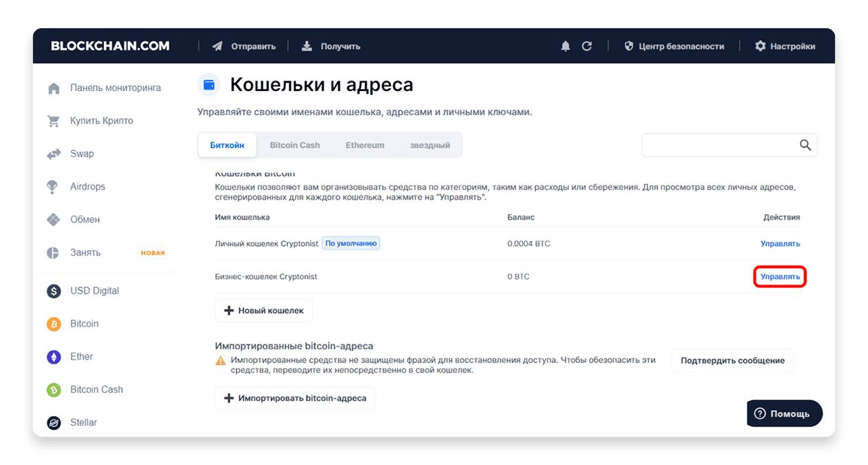Click the download receive icon
868x465 pixels.
tap(307, 46)
